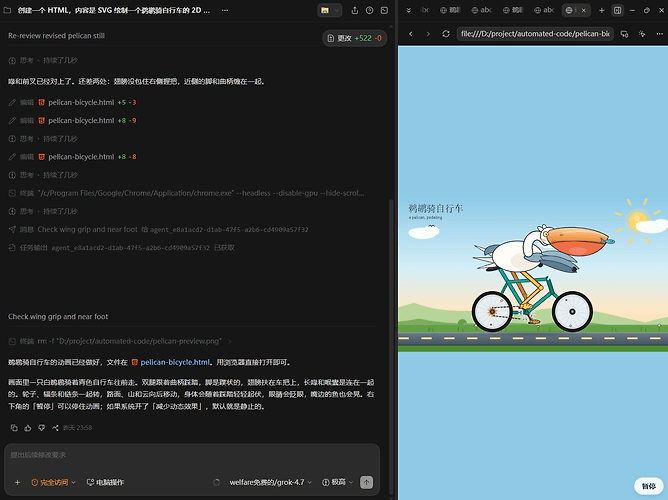Click the send arrow button in the composer
The image size is (668, 500).
click(366, 482)
